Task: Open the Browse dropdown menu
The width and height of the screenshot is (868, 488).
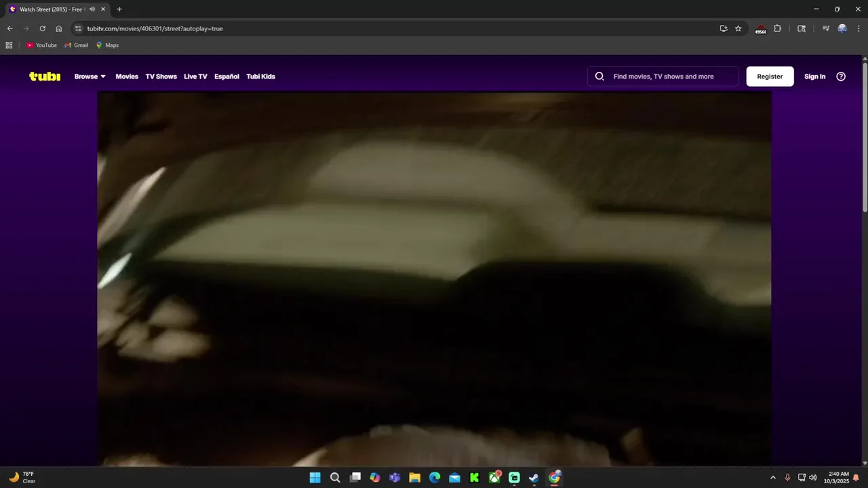Action: tap(90, 77)
